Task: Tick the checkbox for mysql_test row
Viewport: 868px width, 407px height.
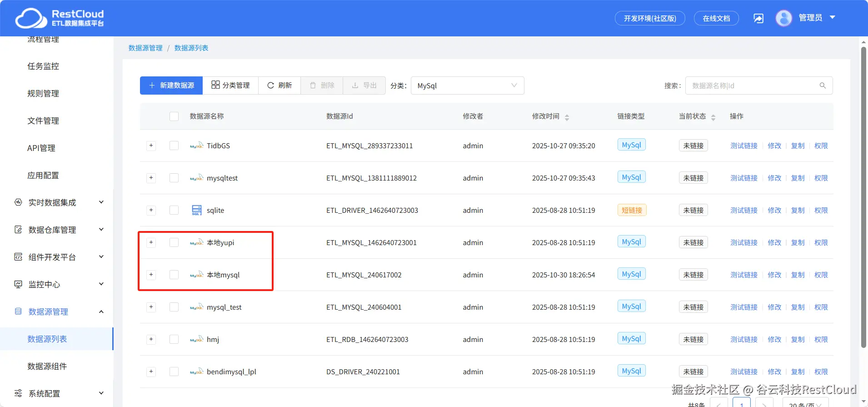Action: click(174, 307)
